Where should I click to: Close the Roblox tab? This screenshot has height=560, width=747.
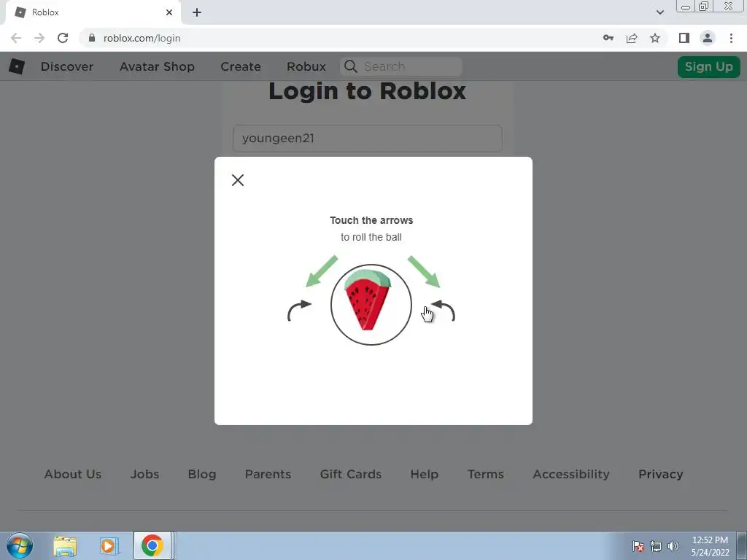[x=169, y=12]
